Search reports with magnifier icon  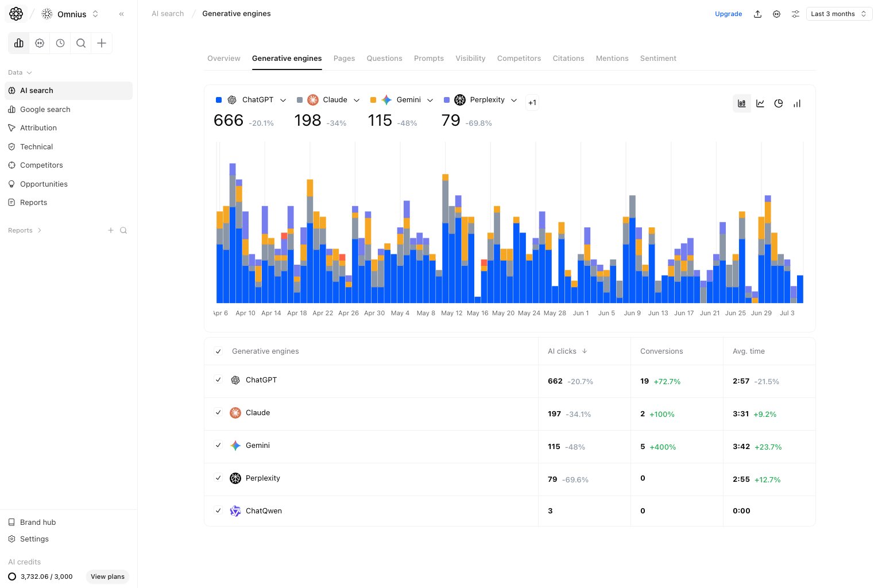point(123,230)
